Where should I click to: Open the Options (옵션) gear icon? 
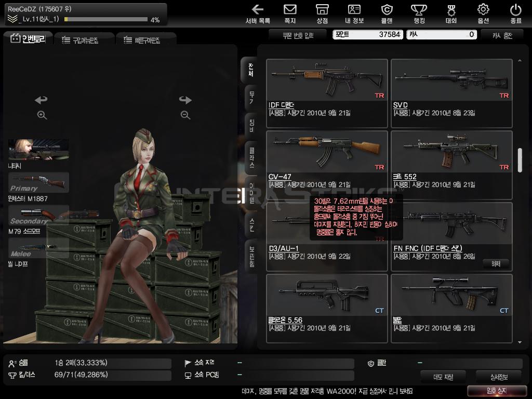coord(483,14)
